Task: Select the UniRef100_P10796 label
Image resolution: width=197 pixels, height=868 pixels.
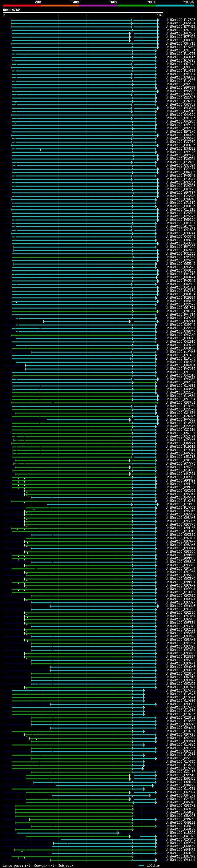Action: pyautogui.click(x=180, y=54)
